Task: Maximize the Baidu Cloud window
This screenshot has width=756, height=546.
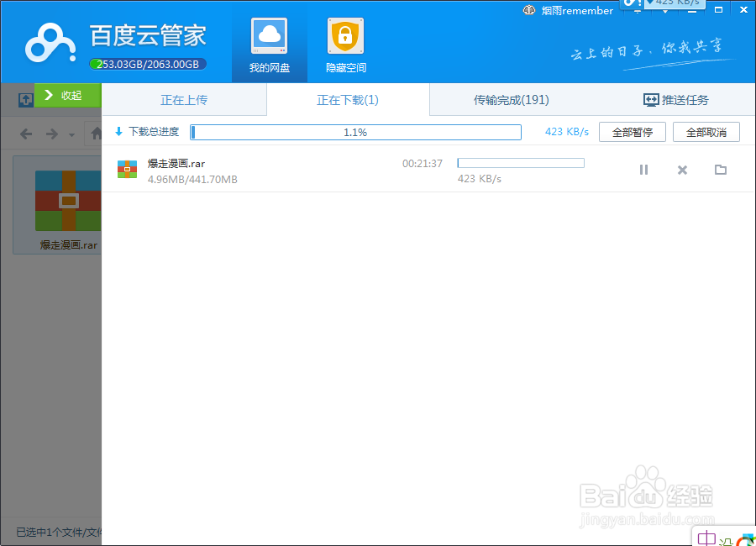Action: [x=718, y=9]
